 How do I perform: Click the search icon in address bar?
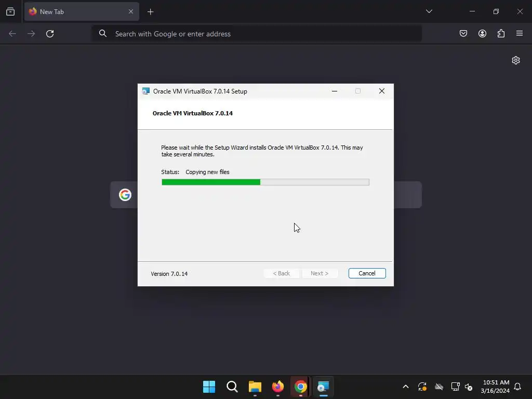pos(103,33)
